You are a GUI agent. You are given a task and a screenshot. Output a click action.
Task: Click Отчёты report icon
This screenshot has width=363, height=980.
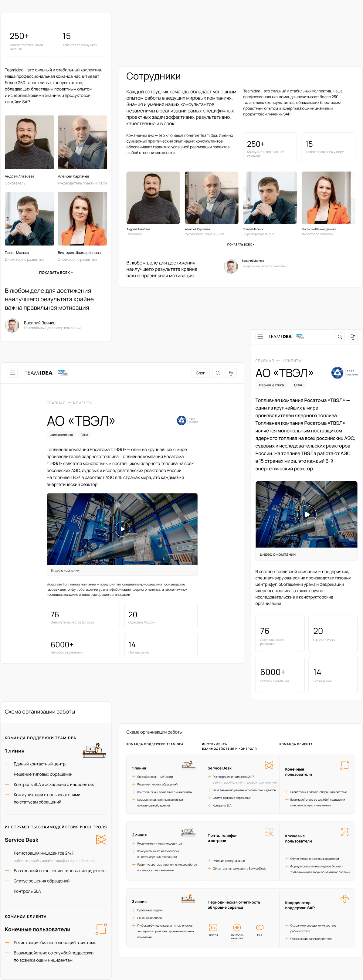213,927
